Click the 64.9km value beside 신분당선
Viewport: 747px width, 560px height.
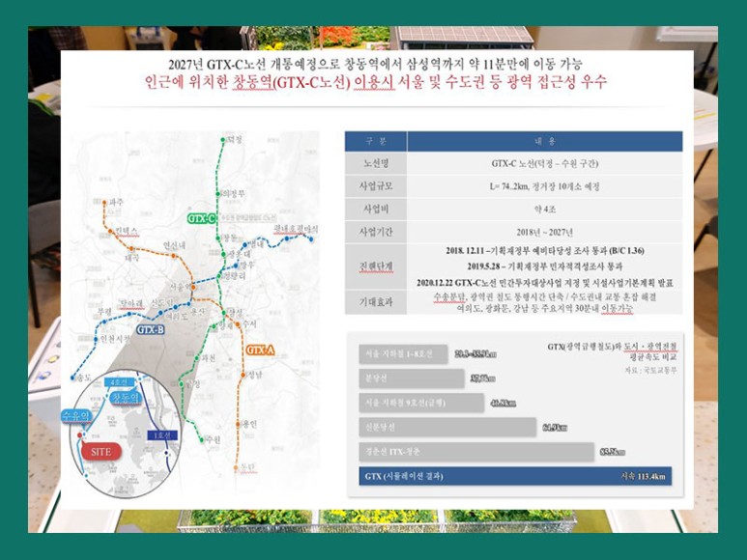tap(555, 428)
